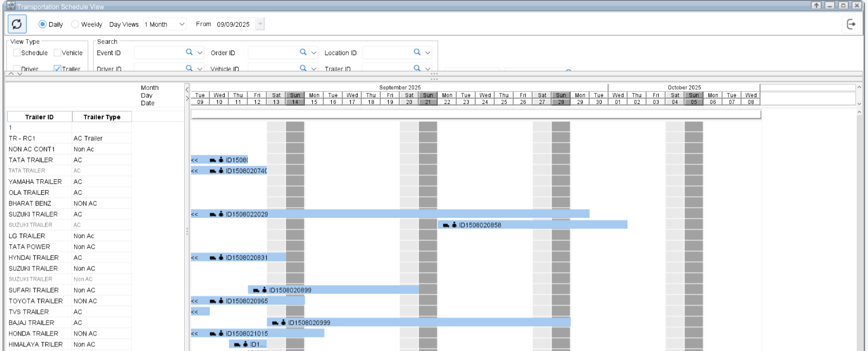868x351 pixels.
Task: Click the exit icon at top right
Action: coord(851,24)
